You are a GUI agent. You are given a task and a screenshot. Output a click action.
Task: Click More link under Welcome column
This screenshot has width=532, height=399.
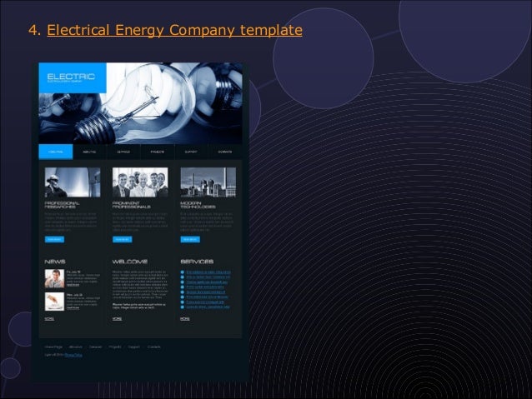click(117, 319)
